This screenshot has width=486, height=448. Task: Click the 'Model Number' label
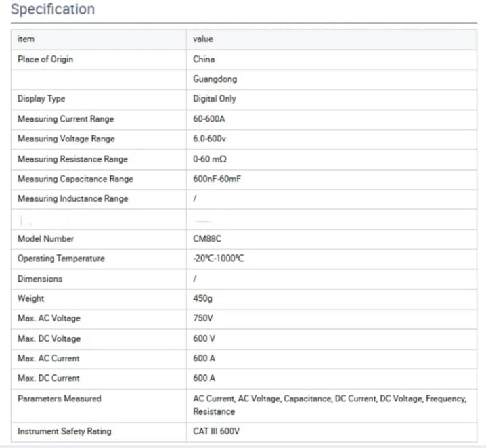coord(45,239)
